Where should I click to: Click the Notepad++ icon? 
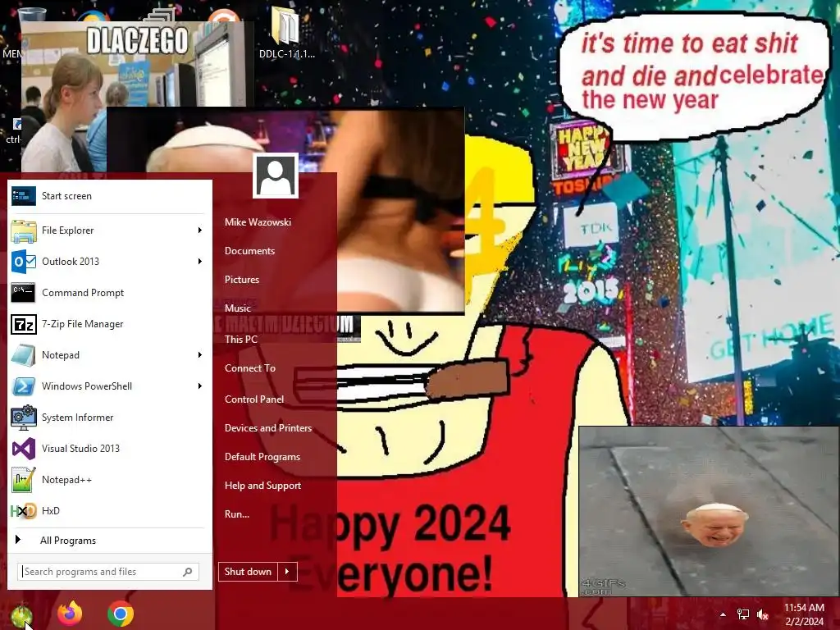coord(24,479)
